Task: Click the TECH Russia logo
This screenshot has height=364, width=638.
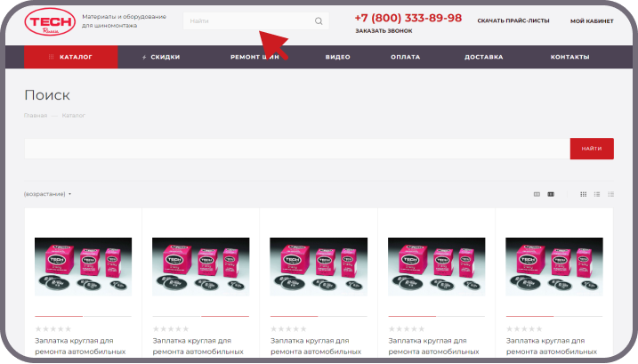Action: click(51, 23)
